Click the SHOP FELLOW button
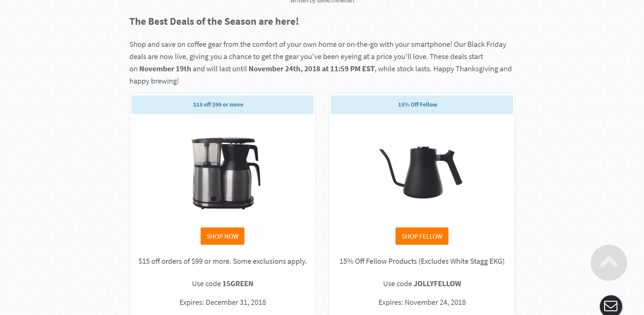Screen dimensions: 644x315 point(422,236)
